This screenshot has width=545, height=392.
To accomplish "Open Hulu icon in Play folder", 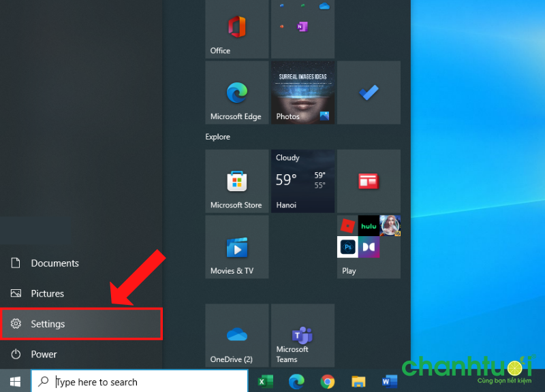I will pyautogui.click(x=369, y=226).
